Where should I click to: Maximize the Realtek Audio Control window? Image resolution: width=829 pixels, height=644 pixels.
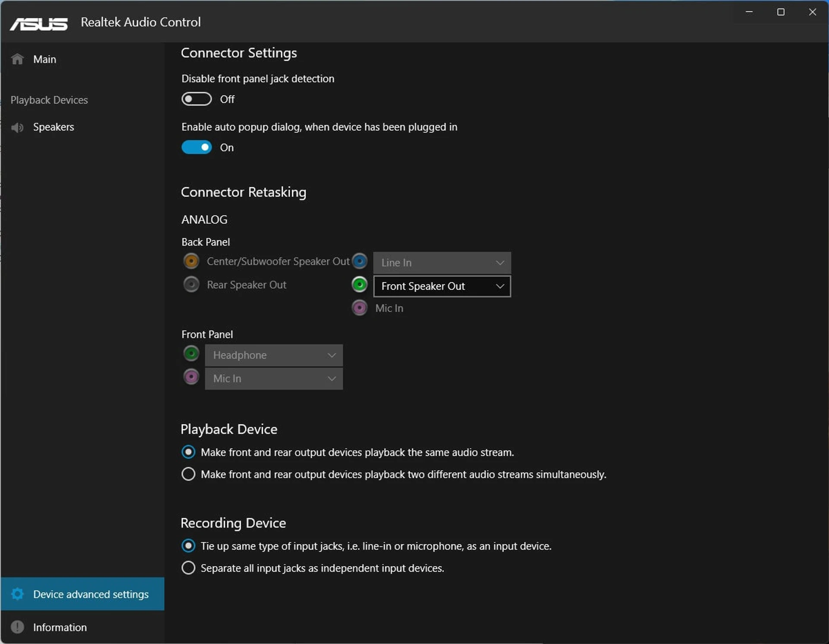click(781, 12)
